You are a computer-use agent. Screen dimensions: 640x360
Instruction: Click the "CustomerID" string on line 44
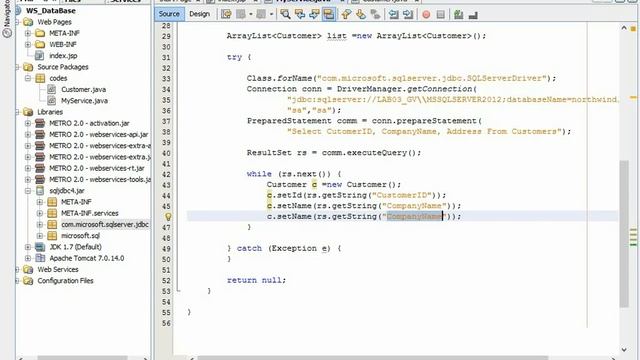(x=402, y=195)
